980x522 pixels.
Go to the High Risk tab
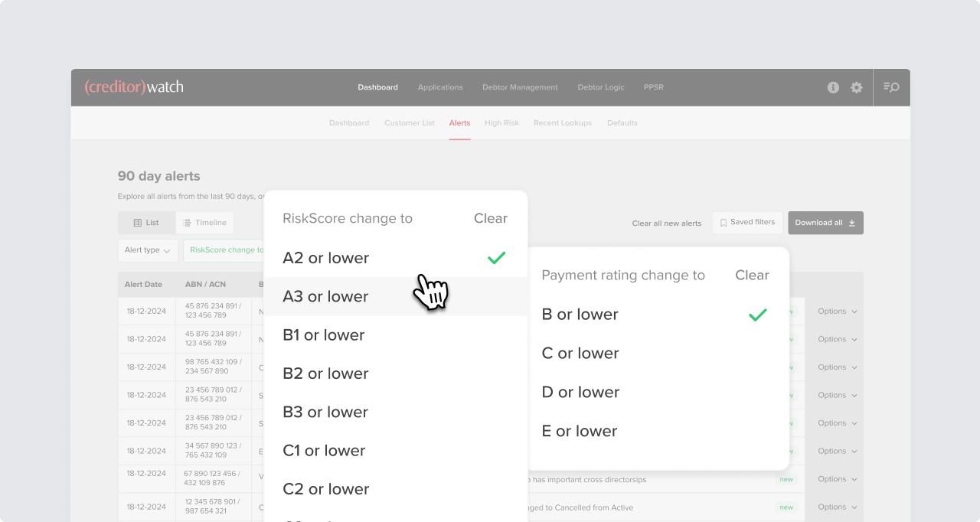click(x=501, y=123)
